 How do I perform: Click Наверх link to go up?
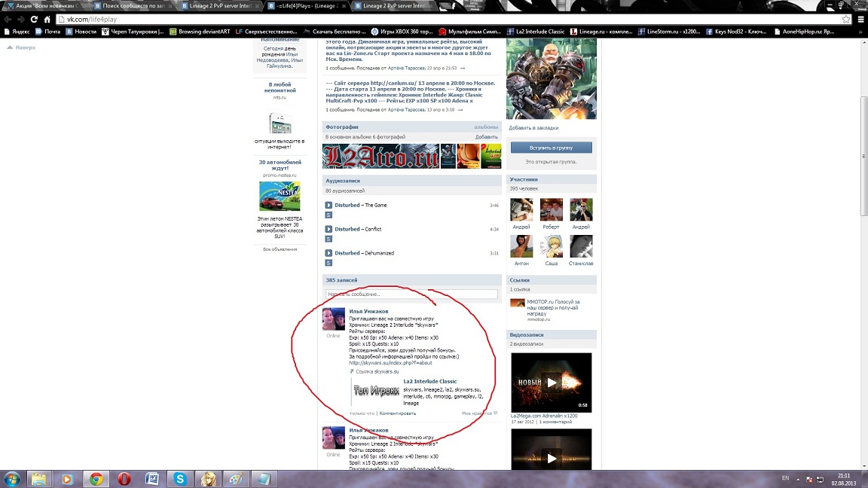pyautogui.click(x=21, y=47)
